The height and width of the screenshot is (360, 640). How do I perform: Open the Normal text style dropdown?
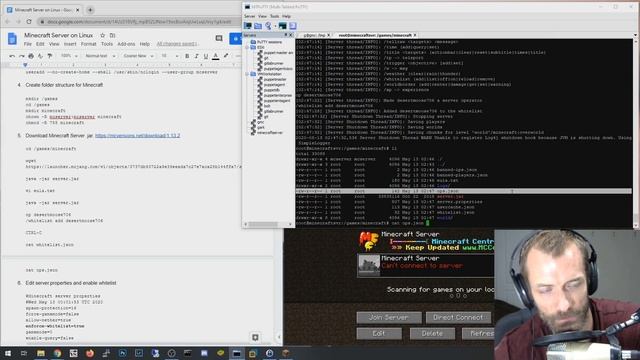(100, 56)
